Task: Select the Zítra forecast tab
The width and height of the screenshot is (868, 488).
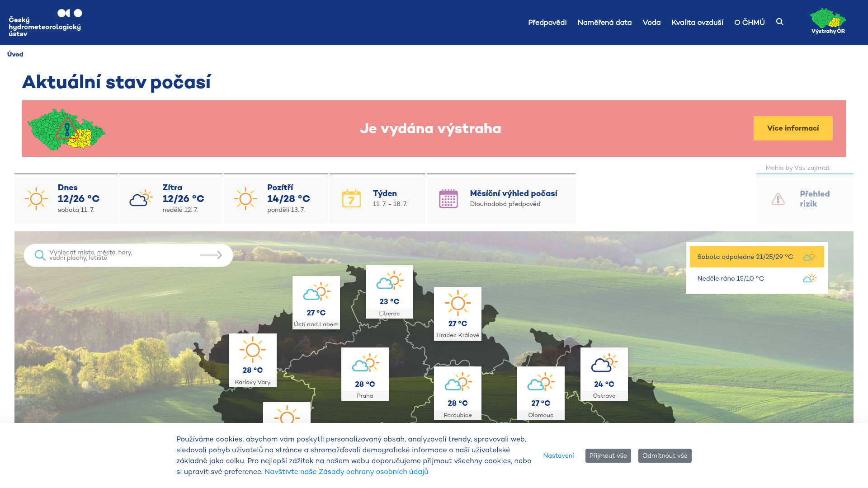Action: (171, 198)
